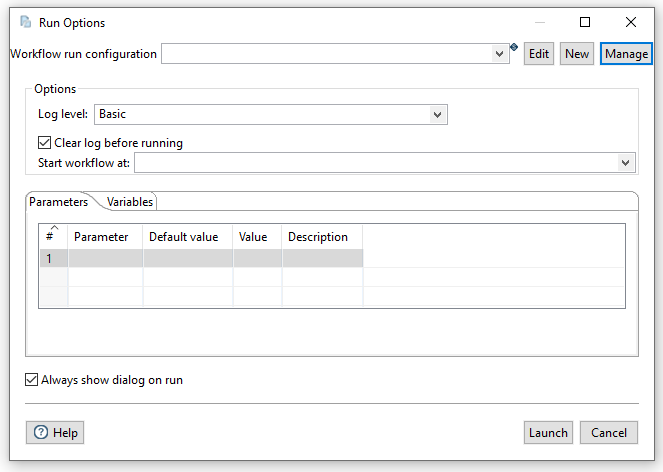This screenshot has height=472, width=663.
Task: Open Manage run configurations
Action: (x=626, y=54)
